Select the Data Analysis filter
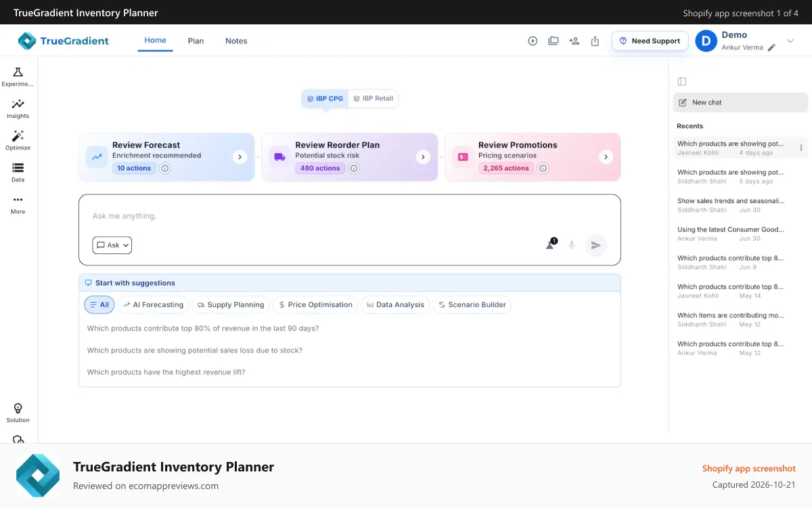812x508 pixels. point(395,305)
